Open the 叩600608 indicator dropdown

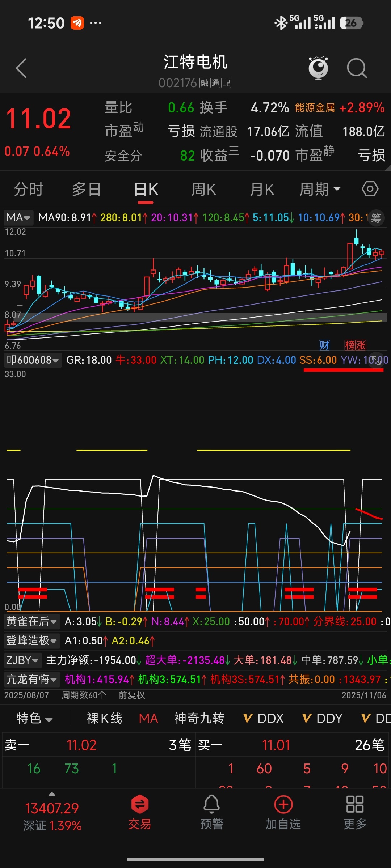33,360
